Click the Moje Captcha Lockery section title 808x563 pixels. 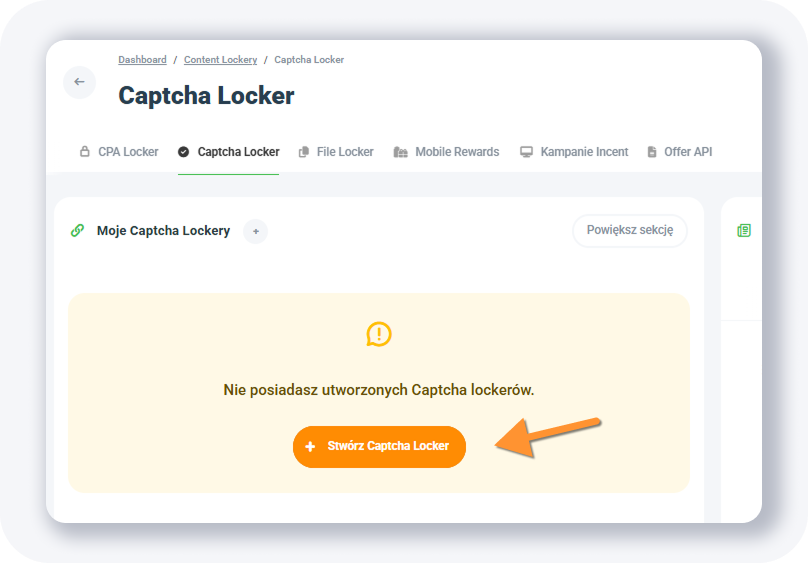coord(163,231)
